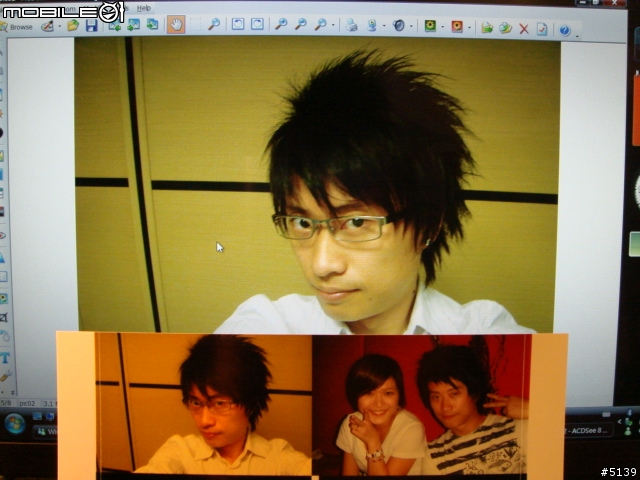The height and width of the screenshot is (480, 640).
Task: Switch to the ACDSee 8 taskbar button
Action: 588,430
